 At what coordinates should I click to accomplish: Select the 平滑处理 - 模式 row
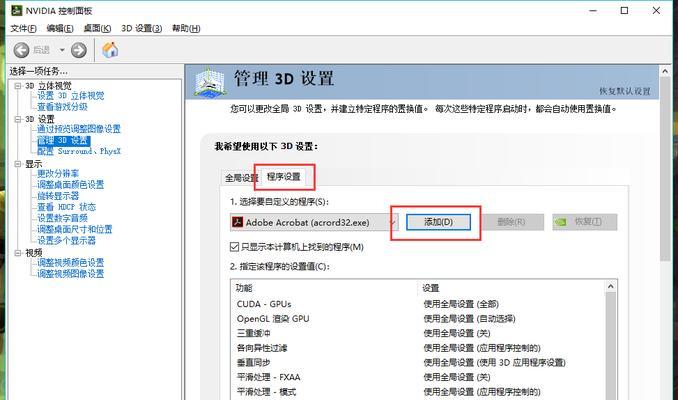(419, 392)
